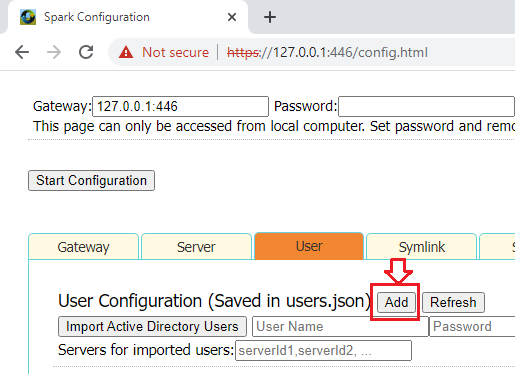Open a new browser tab with plus

pos(270,17)
